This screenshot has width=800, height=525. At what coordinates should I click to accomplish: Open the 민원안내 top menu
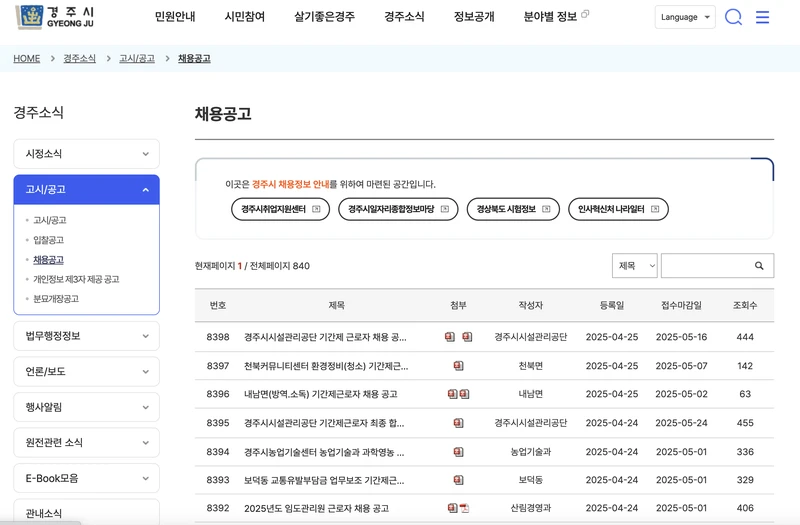[x=175, y=17]
